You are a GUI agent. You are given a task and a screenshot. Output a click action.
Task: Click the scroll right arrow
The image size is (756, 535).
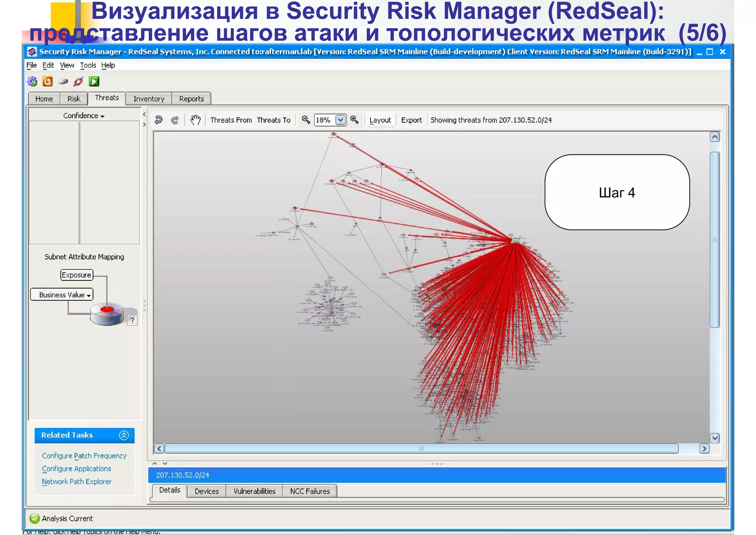coord(704,449)
